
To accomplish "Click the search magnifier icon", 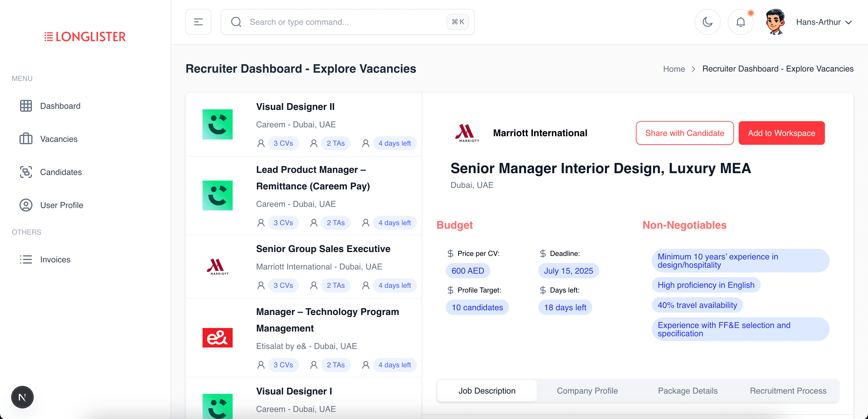I will tap(236, 22).
